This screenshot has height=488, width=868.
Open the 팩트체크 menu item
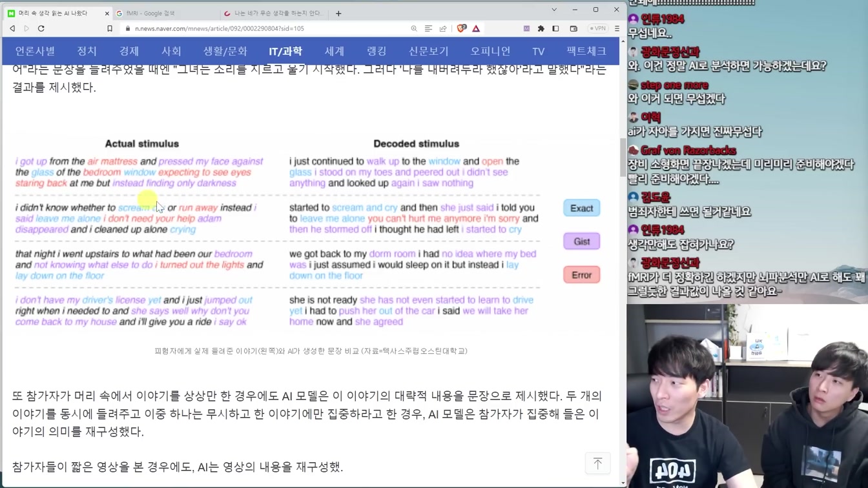click(586, 51)
